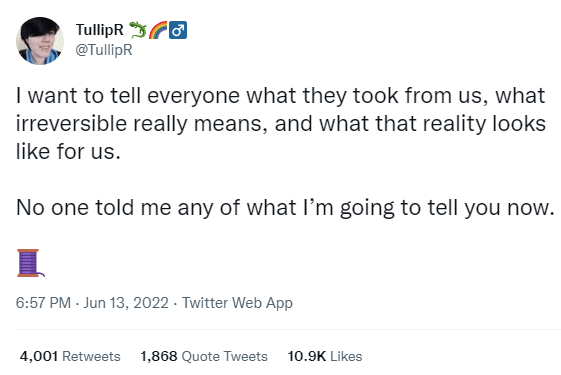The height and width of the screenshot is (375, 561).
Task: Click the Jun 13, 2022 date
Action: (126, 303)
